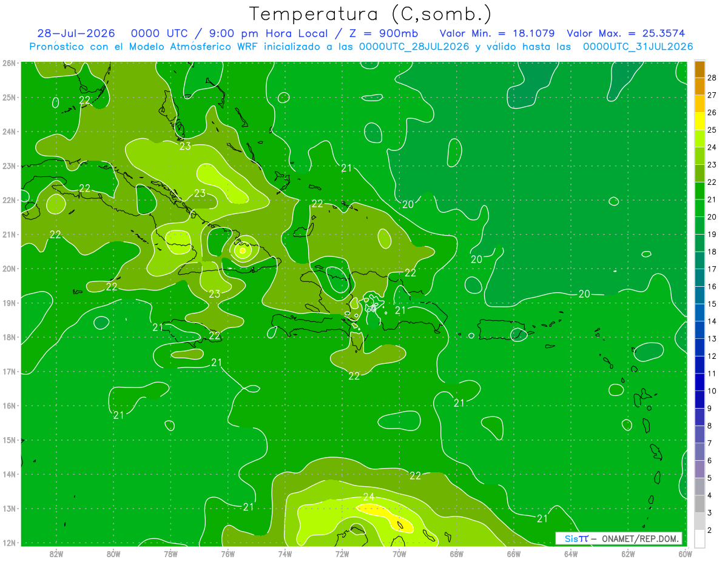The width and height of the screenshot is (728, 562).
Task: Click the gray swatch between 3 and 4
Action: tap(699, 504)
